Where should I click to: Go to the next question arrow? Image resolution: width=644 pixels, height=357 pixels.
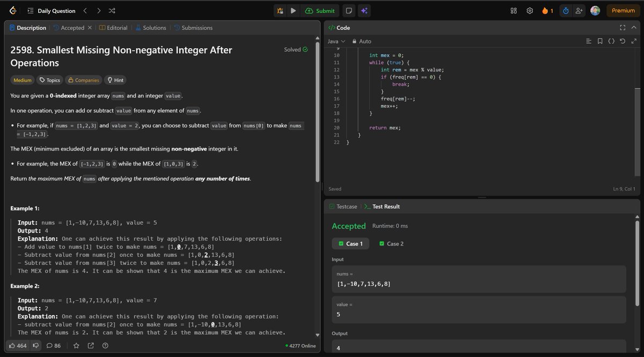[x=99, y=11]
